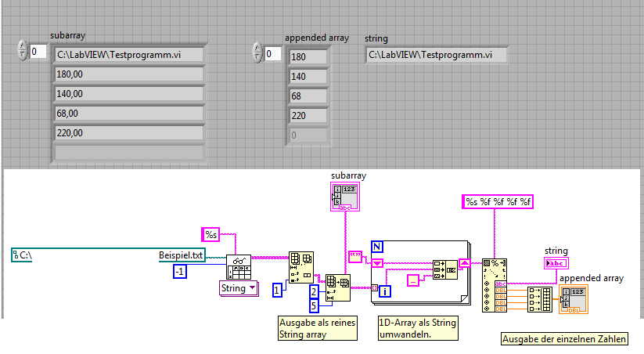This screenshot has width=644, height=354.
Task: Select the -1 numeric constant
Action: pos(179,272)
